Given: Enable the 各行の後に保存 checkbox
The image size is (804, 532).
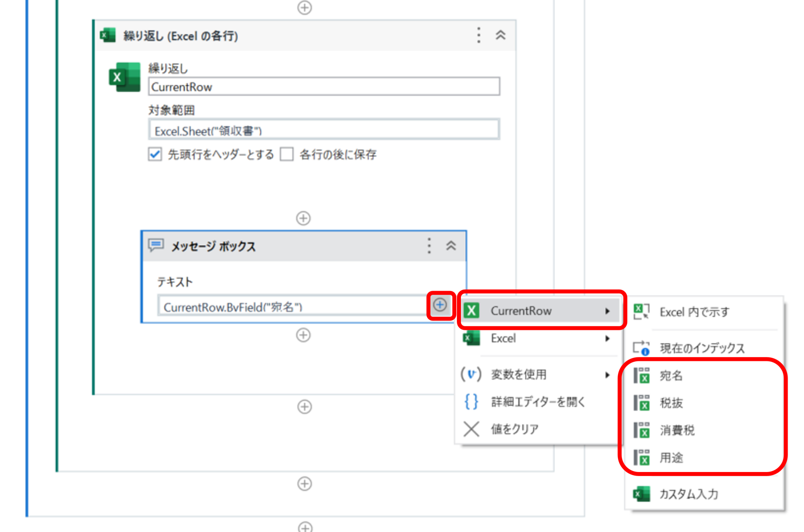Looking at the screenshot, I should pos(286,155).
